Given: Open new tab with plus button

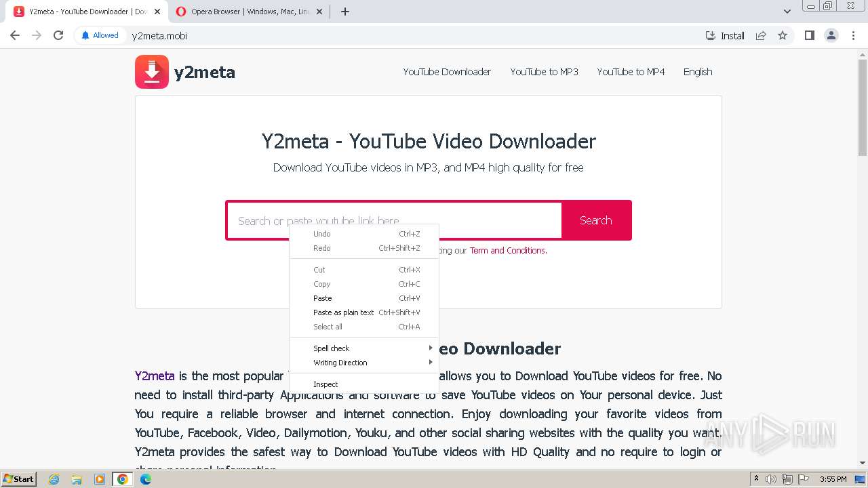Looking at the screenshot, I should coord(345,12).
